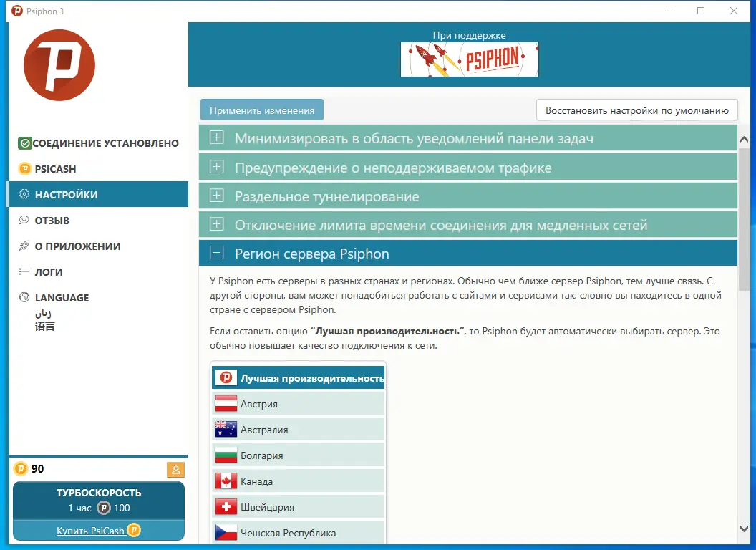This screenshot has height=550, width=756.
Task: Minimize the Psiphon 3 window
Action: (669, 11)
